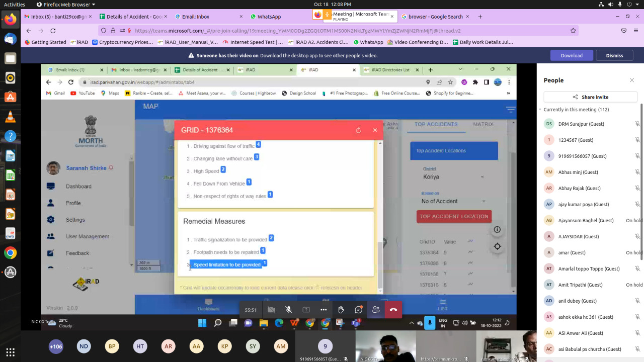Image resolution: width=644 pixels, height=362 pixels.
Task: Raise hand in the Teams meeting
Action: tap(341, 310)
